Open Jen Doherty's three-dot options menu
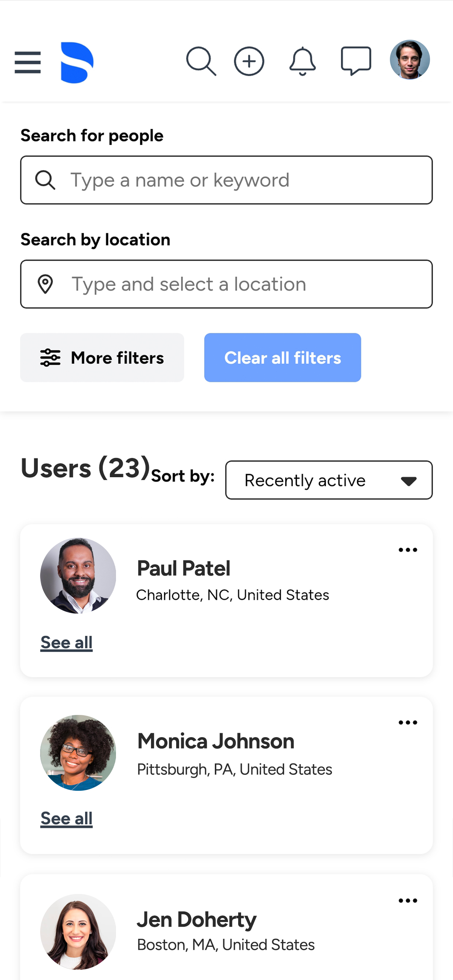This screenshot has width=453, height=980. point(408,901)
